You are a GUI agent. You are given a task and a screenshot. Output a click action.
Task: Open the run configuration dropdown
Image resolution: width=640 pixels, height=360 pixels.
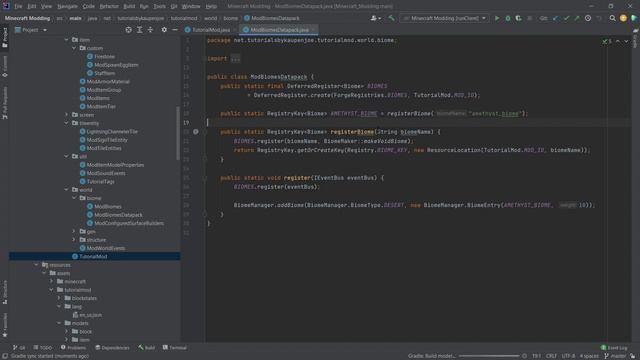[x=444, y=18]
